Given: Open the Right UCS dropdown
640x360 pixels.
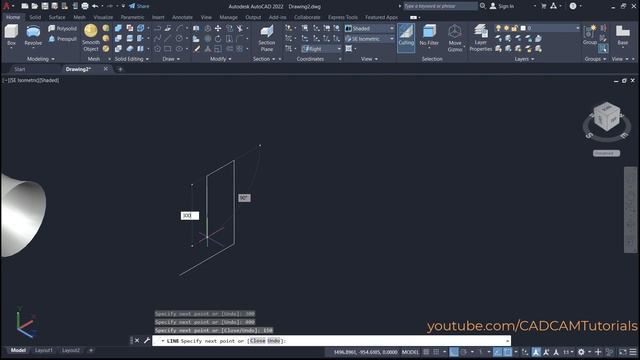Looking at the screenshot, I should click(x=321, y=49).
